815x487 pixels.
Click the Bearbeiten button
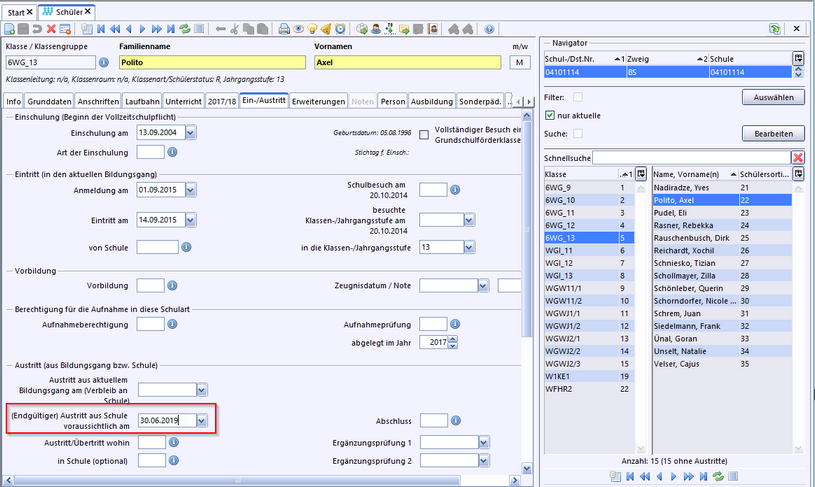point(773,133)
